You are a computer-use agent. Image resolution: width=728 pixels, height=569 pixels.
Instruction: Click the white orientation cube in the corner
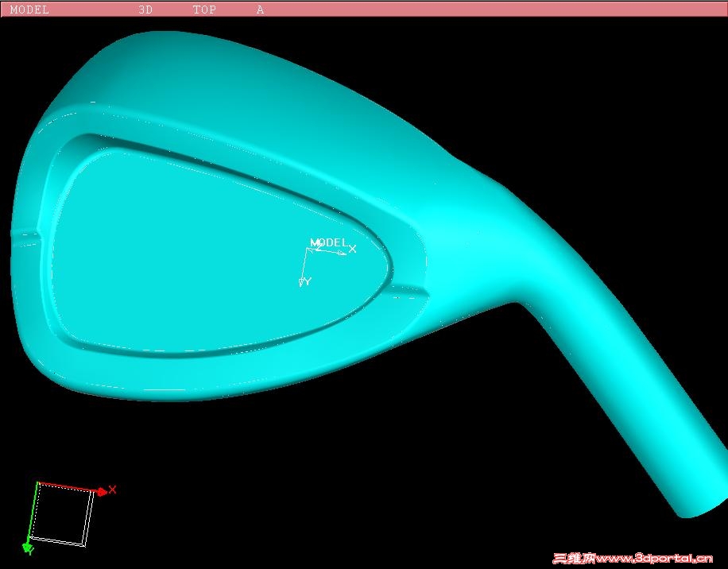point(62,515)
